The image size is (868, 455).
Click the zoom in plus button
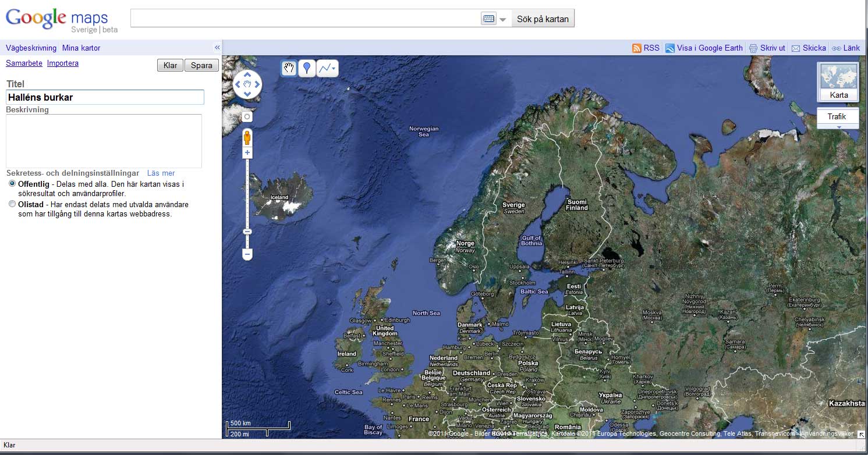coord(247,153)
